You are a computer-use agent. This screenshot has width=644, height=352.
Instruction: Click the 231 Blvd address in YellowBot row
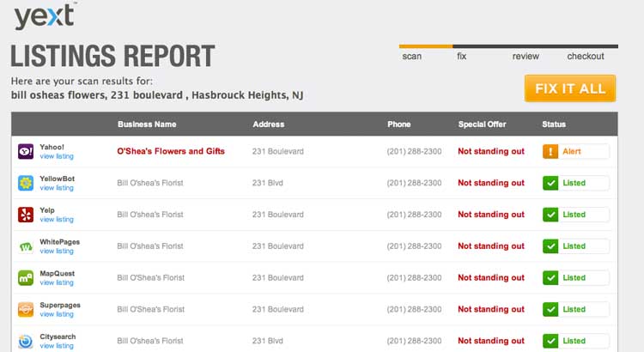pos(267,183)
